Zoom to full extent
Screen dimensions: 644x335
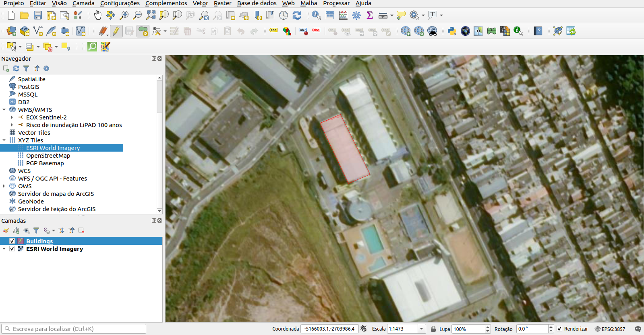point(151,15)
